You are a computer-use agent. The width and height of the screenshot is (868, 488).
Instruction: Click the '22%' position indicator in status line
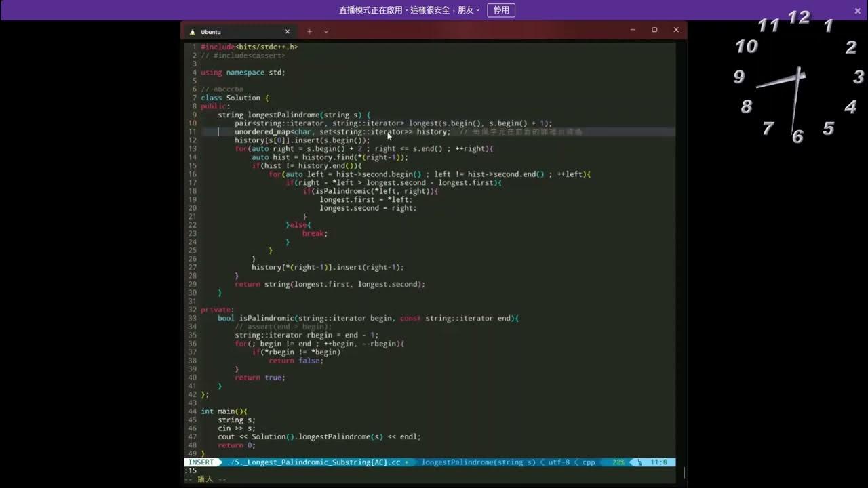tap(618, 462)
